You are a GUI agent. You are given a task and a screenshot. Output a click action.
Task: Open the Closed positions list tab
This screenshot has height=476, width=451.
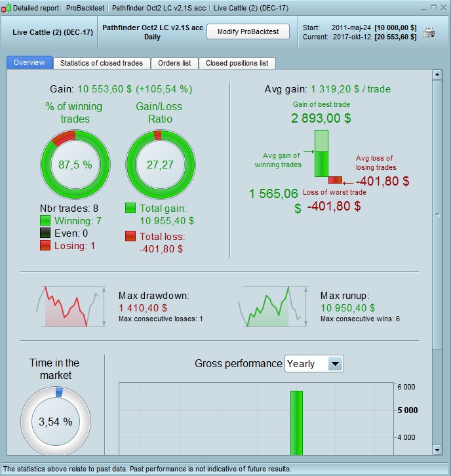click(237, 63)
